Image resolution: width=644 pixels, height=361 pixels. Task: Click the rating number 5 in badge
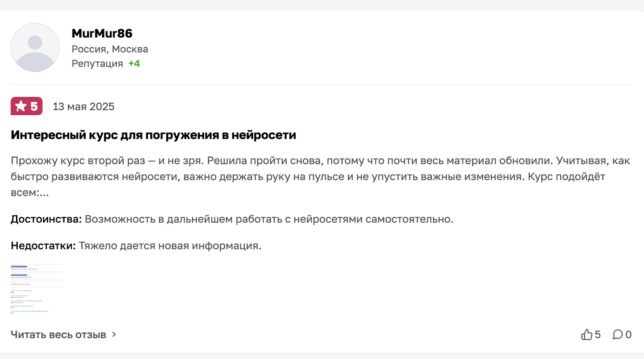pyautogui.click(x=34, y=106)
